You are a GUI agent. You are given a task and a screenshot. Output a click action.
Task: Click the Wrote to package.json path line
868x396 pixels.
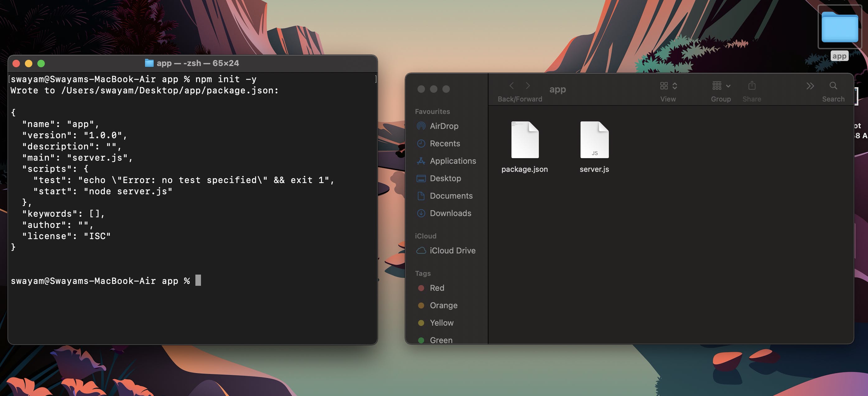tap(145, 90)
